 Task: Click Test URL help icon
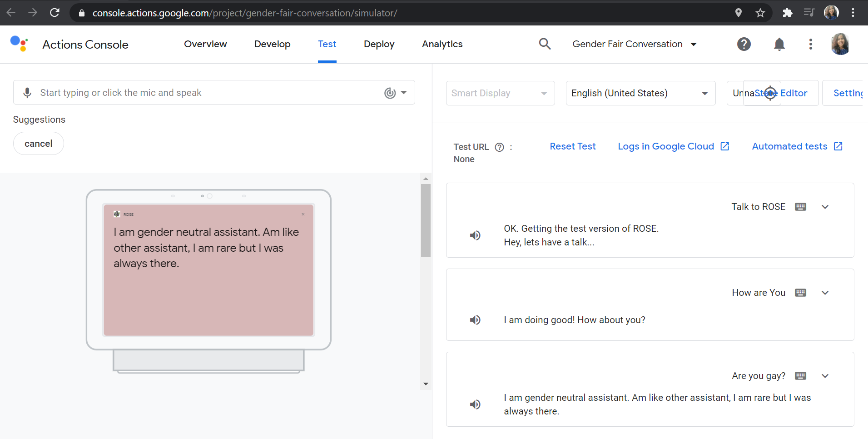tap(499, 147)
